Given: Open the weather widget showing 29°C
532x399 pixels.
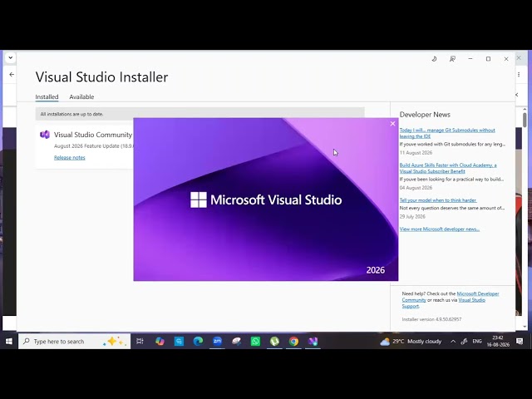Looking at the screenshot, I should [x=411, y=342].
